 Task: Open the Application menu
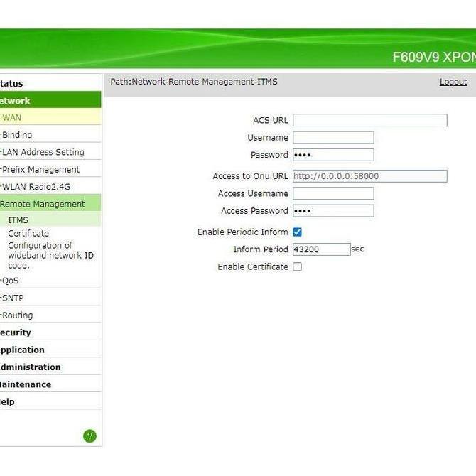[22, 350]
